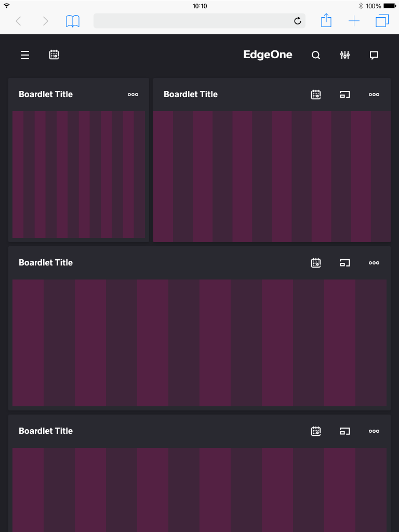Expand more options in bottom boardlet
399x532 pixels.
(374, 431)
